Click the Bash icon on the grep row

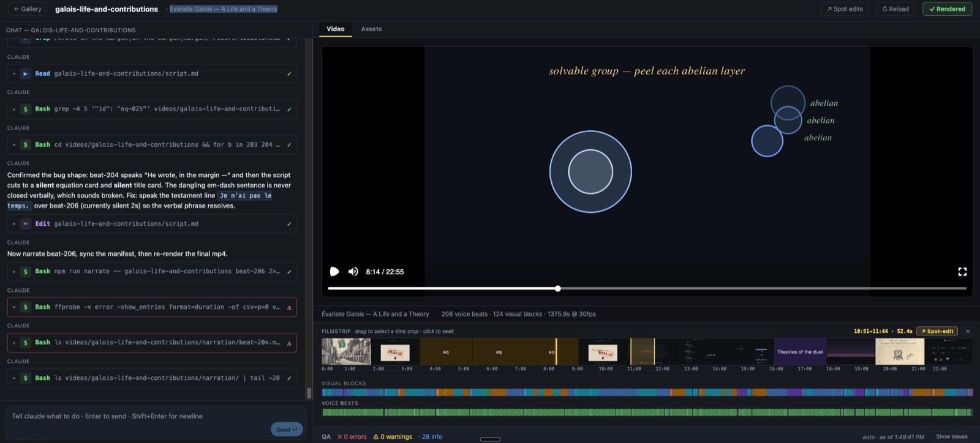(x=25, y=110)
